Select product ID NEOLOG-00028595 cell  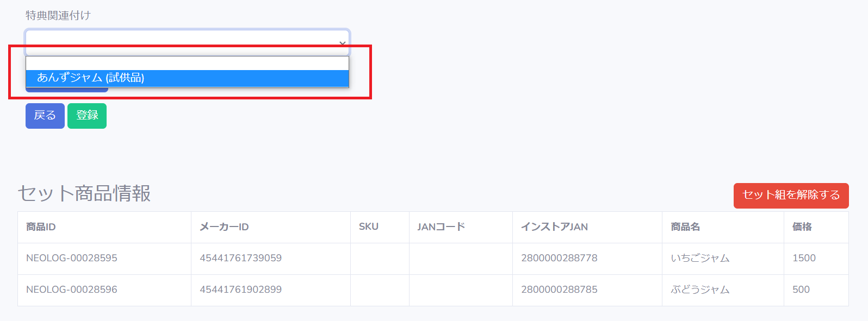click(104, 259)
